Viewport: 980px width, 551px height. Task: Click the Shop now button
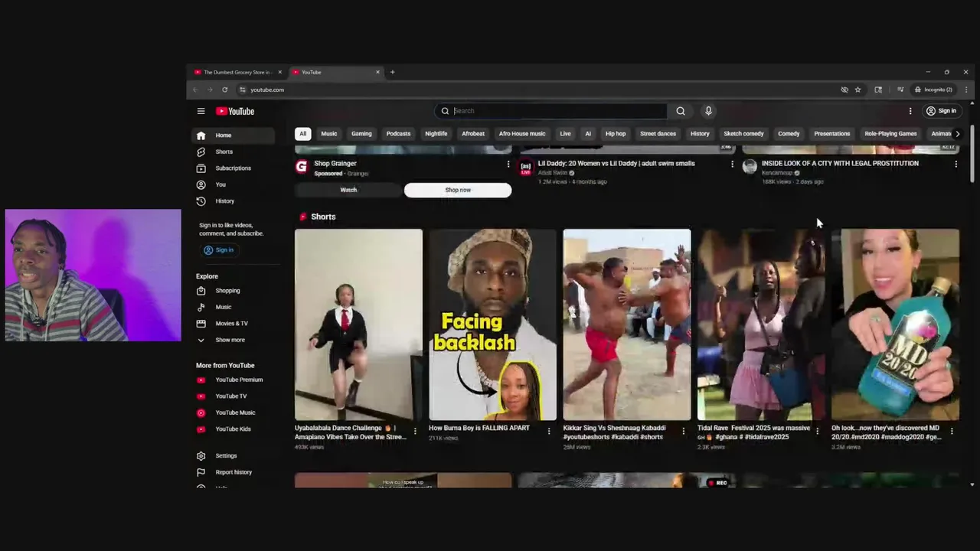[x=458, y=190]
